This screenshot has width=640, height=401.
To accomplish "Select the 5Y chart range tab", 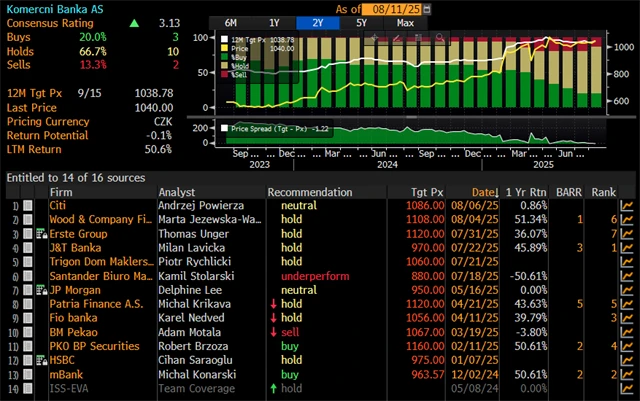I will tap(361, 22).
